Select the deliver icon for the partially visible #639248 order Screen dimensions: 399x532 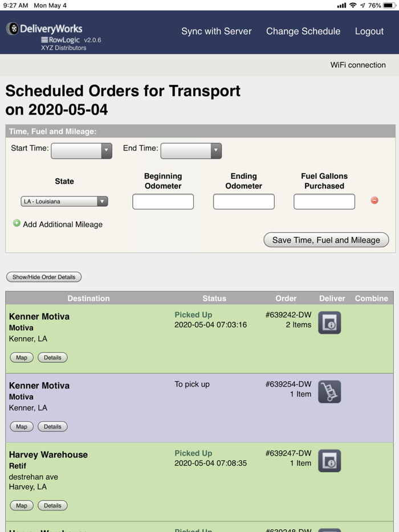(x=329, y=529)
